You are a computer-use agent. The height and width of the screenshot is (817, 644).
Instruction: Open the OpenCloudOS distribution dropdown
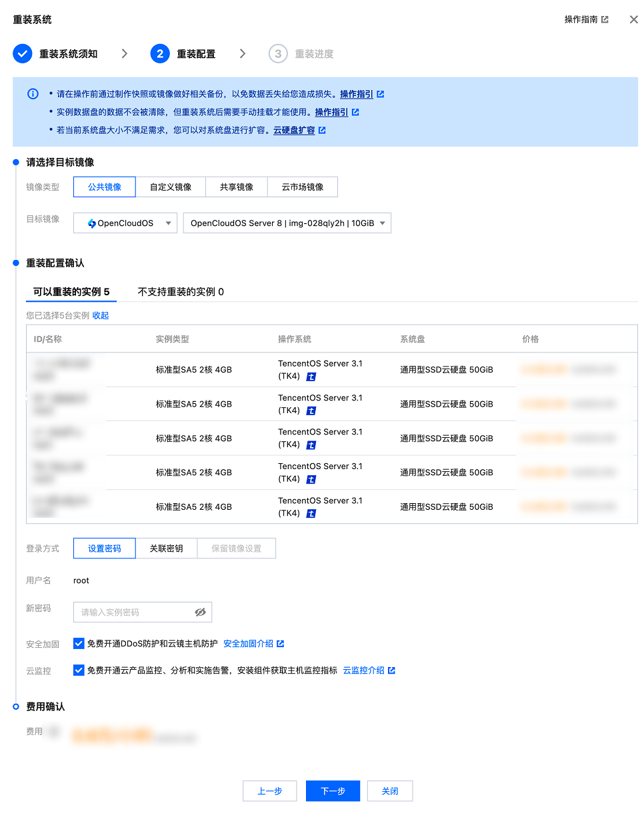click(125, 223)
